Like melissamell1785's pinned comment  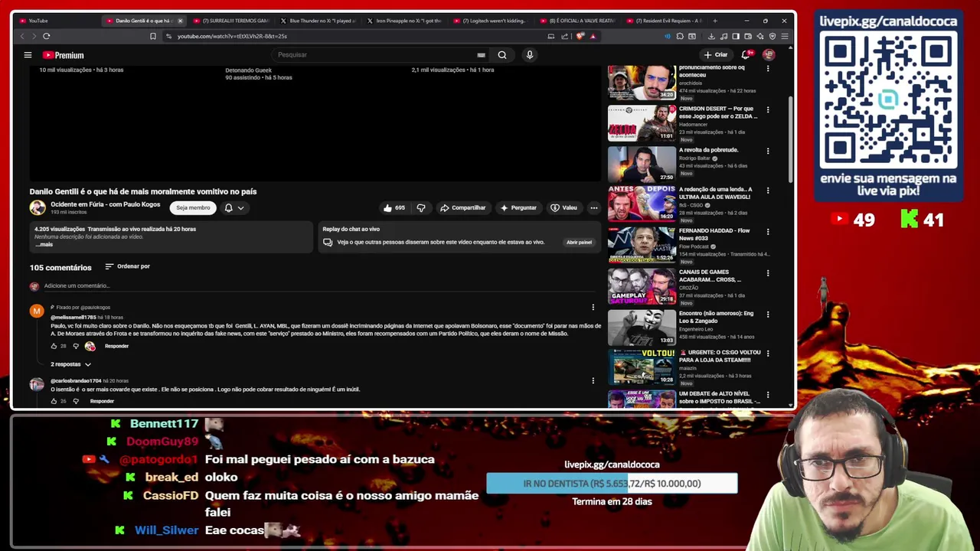pyautogui.click(x=54, y=346)
